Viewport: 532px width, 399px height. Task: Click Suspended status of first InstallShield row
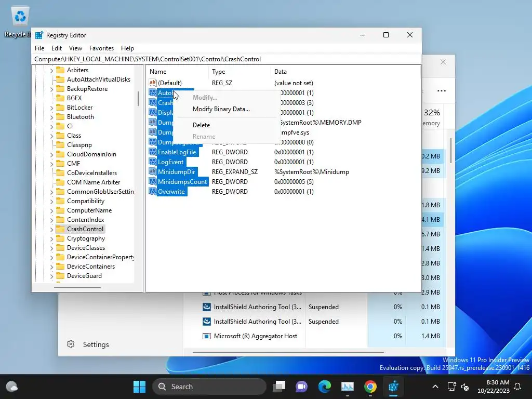[323, 307]
